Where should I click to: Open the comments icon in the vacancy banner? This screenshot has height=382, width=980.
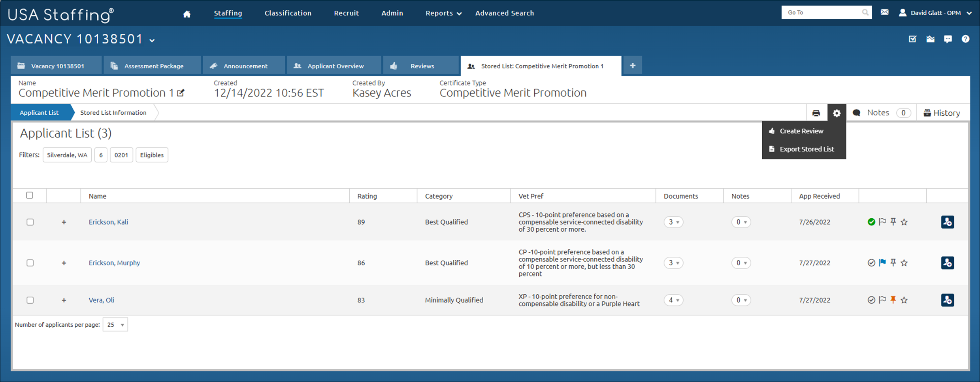(x=948, y=39)
